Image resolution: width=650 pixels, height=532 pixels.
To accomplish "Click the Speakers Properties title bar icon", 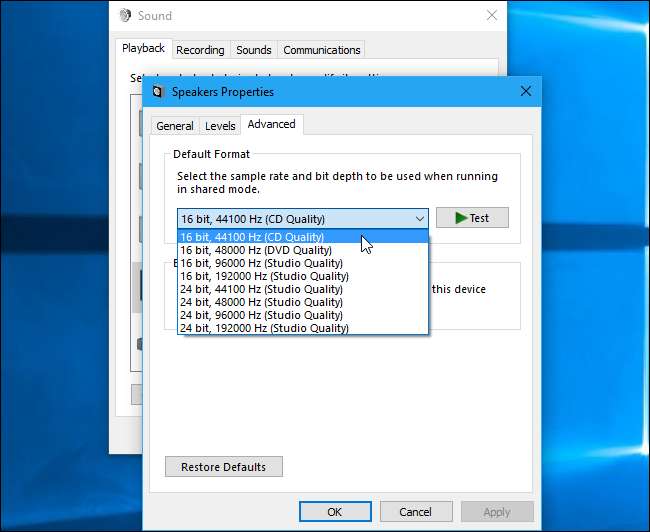I will pos(158,92).
